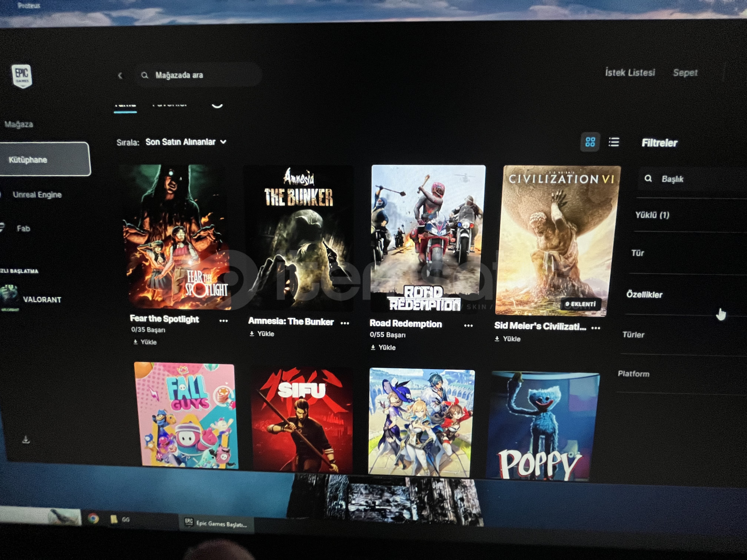Open Amnesia: The Bunker cover art
Image resolution: width=747 pixels, height=560 pixels.
299,239
